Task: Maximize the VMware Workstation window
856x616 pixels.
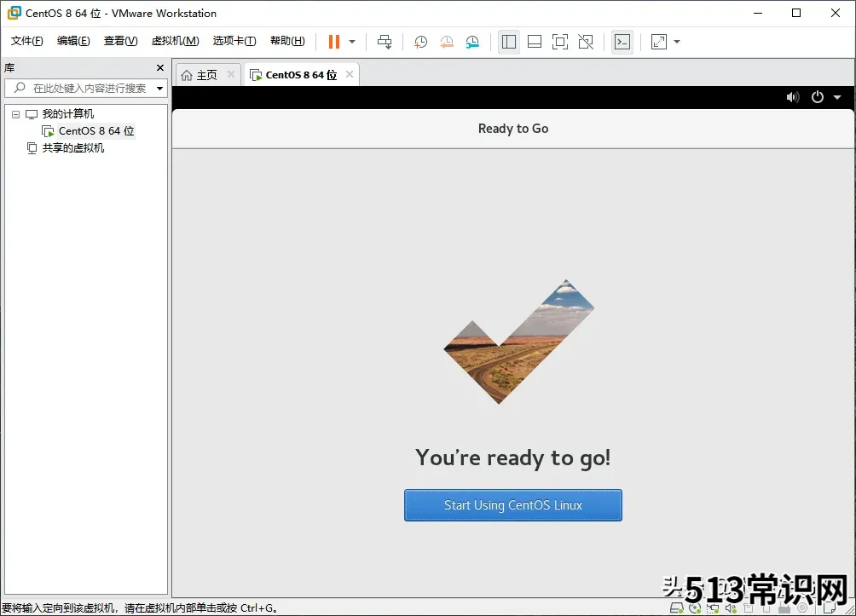Action: 796,13
